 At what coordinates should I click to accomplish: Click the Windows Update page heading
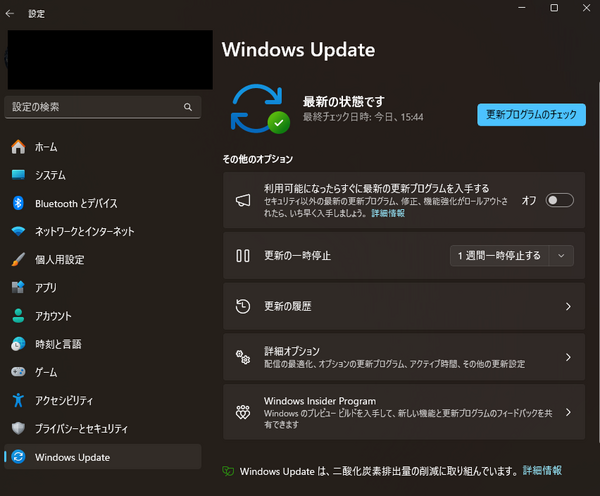[x=298, y=50]
